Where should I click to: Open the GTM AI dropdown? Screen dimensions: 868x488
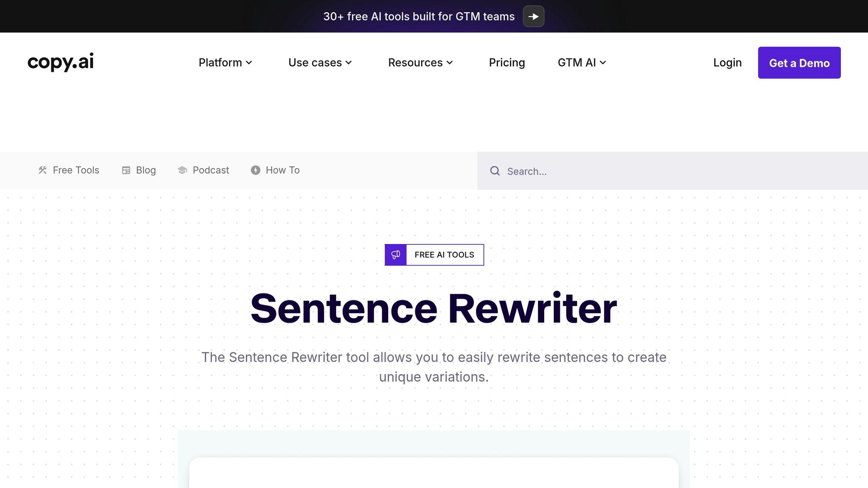point(581,63)
